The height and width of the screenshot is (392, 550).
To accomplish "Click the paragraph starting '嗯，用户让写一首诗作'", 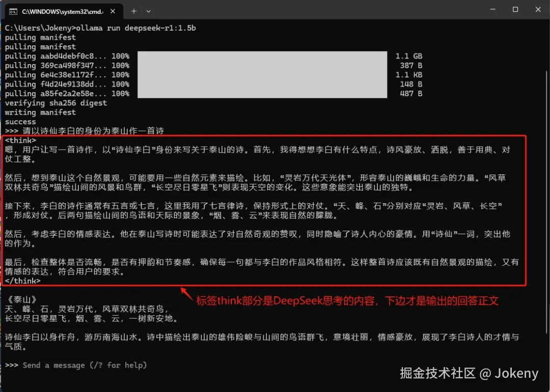I will point(258,154).
